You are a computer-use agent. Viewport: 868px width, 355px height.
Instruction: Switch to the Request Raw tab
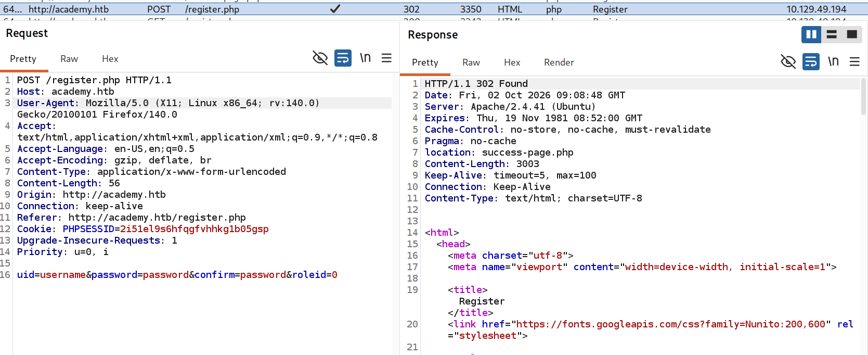tap(69, 59)
